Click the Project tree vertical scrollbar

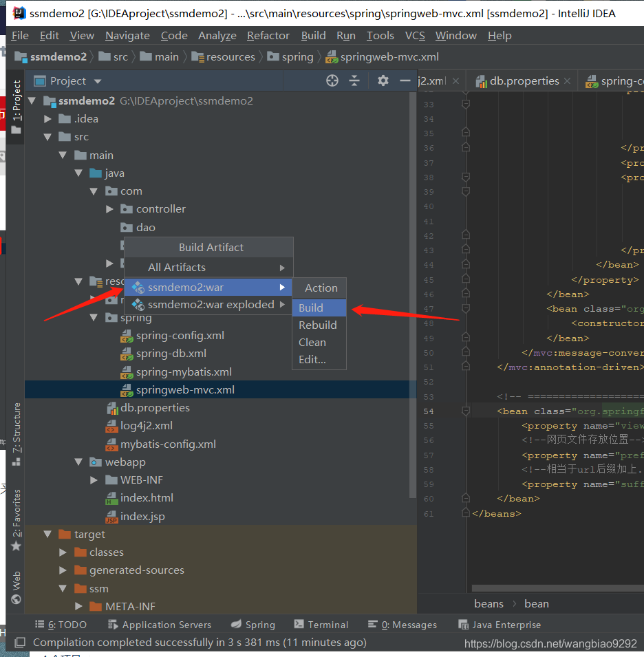tap(413, 295)
